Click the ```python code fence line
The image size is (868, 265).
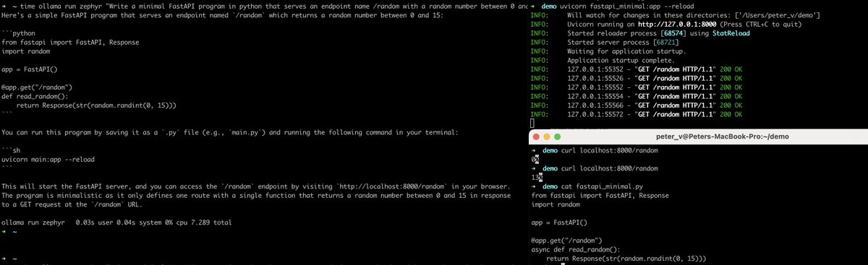tap(19, 33)
